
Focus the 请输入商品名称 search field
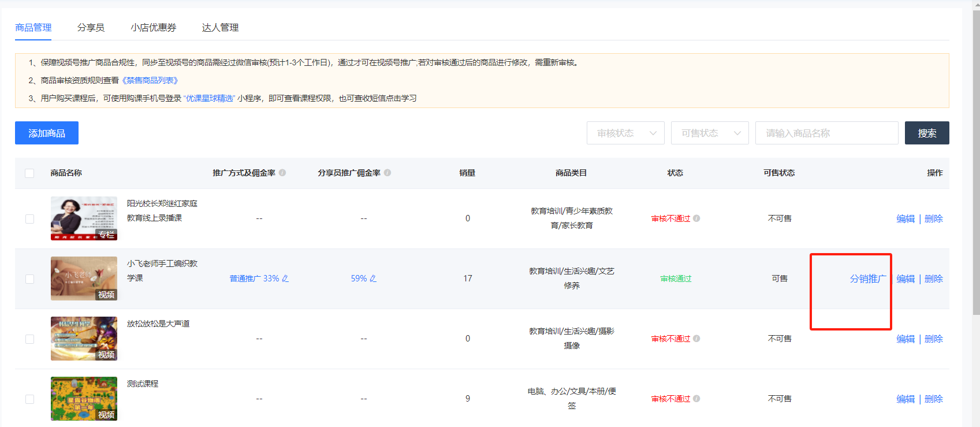coord(826,133)
